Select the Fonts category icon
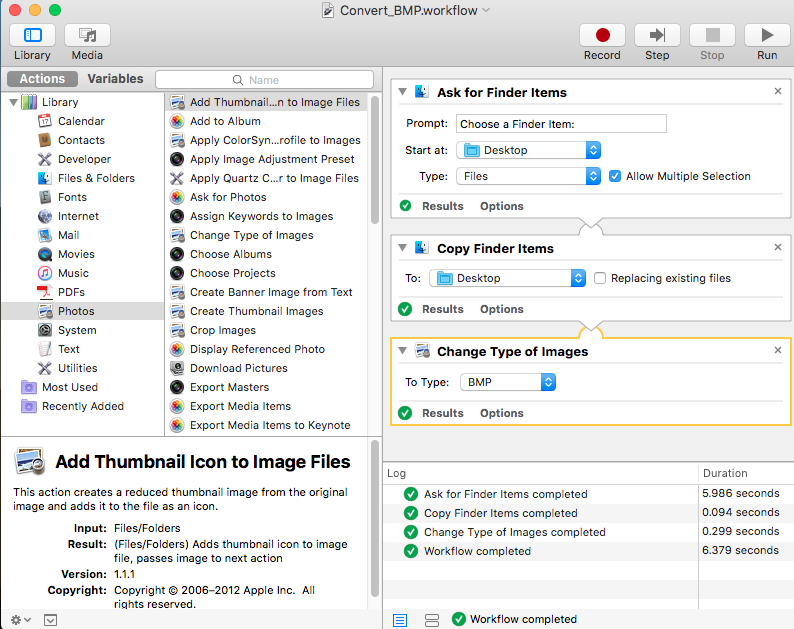 (45, 197)
